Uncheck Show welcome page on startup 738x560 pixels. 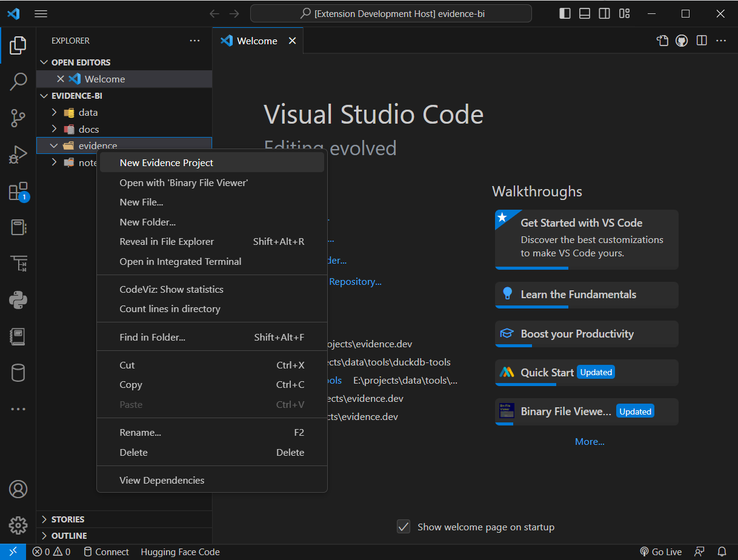(404, 527)
